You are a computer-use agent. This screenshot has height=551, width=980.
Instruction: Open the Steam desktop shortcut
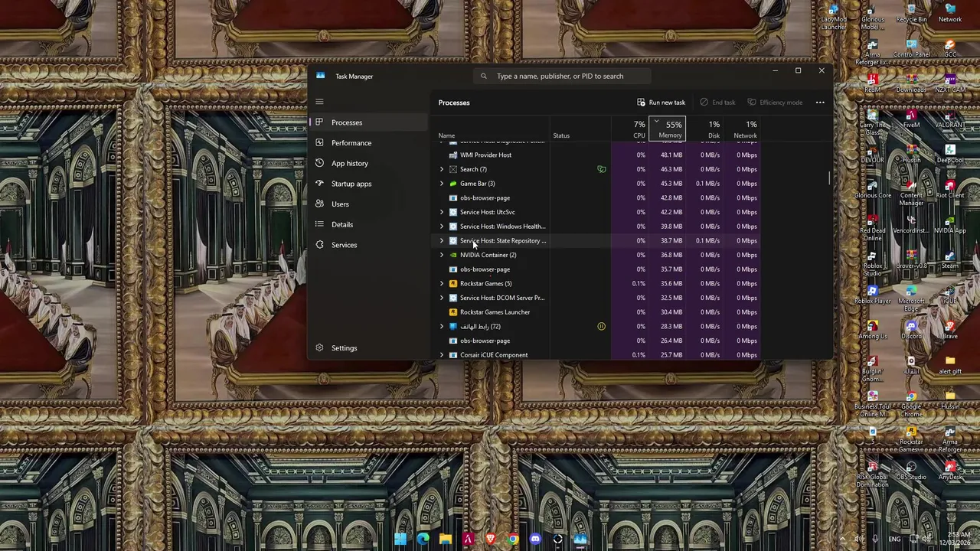click(950, 260)
